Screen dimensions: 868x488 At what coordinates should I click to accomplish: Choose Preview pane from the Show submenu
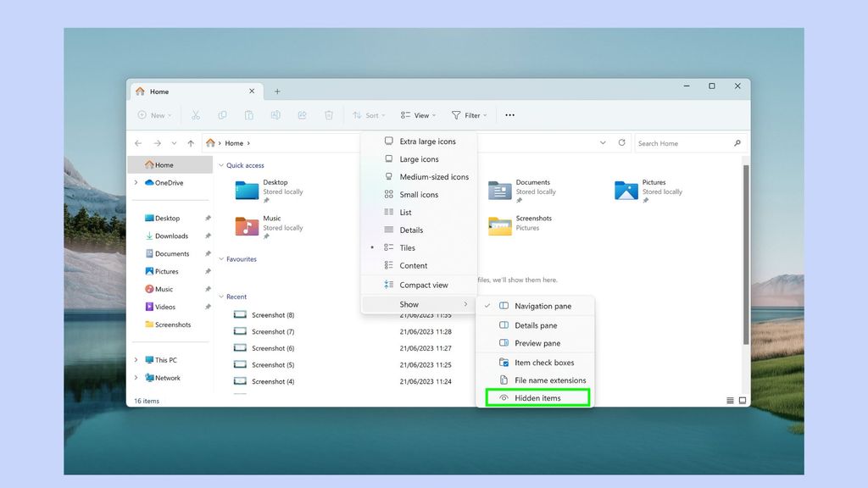pos(535,342)
